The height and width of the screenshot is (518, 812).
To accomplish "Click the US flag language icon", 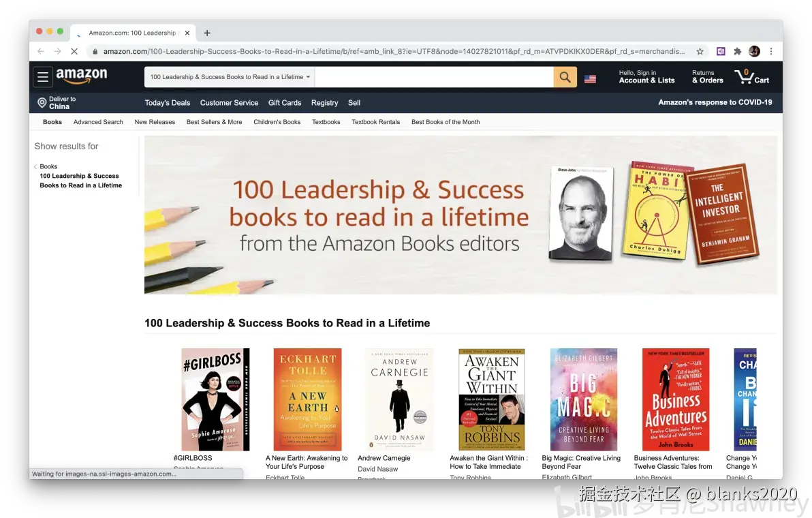I will pyautogui.click(x=590, y=79).
